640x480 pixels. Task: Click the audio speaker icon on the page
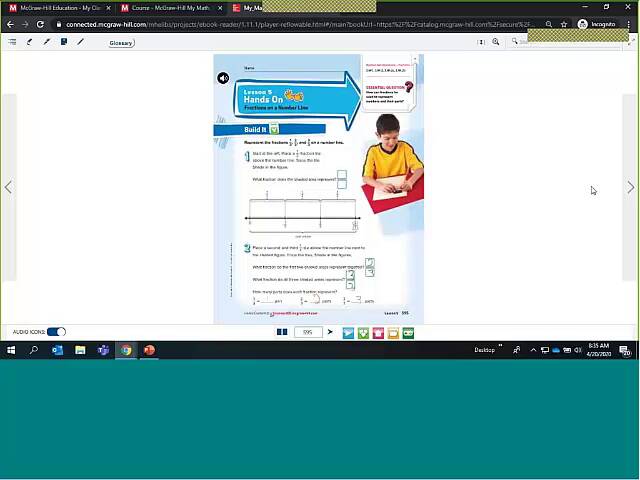(223, 78)
